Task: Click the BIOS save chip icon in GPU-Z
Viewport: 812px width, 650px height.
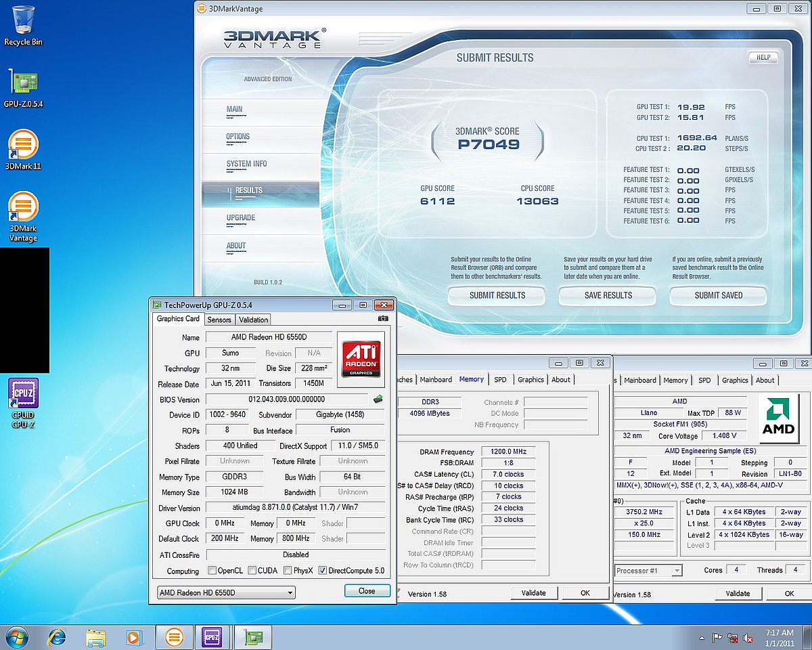Action: click(x=378, y=399)
